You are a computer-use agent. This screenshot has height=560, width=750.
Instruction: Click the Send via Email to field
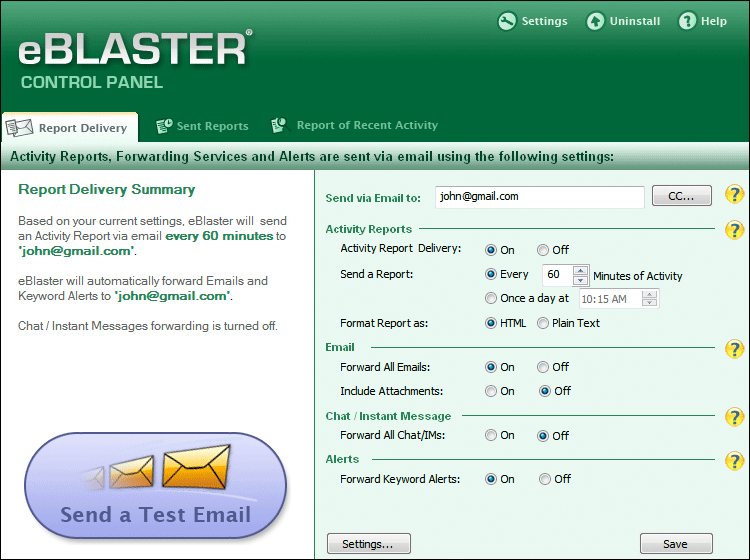click(x=539, y=197)
